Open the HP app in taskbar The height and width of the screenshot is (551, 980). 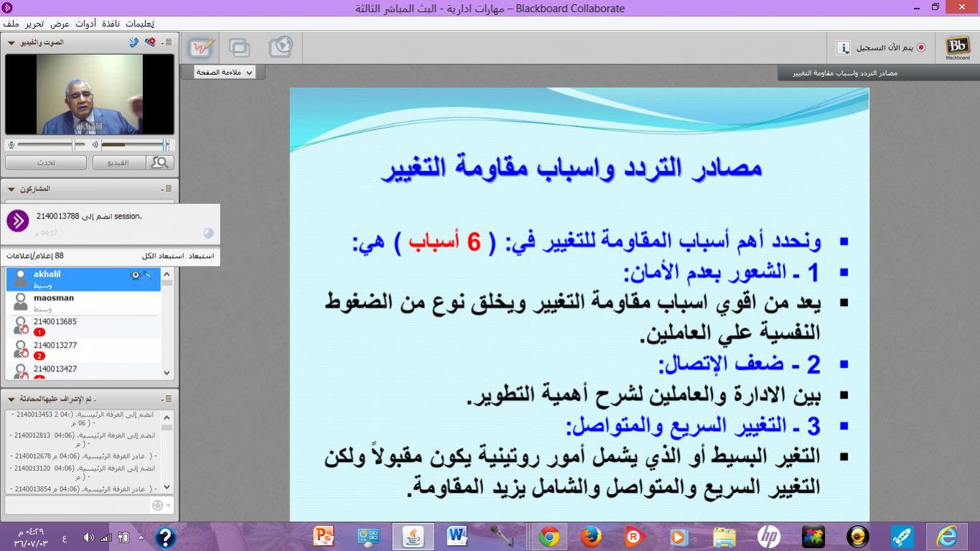(x=768, y=537)
